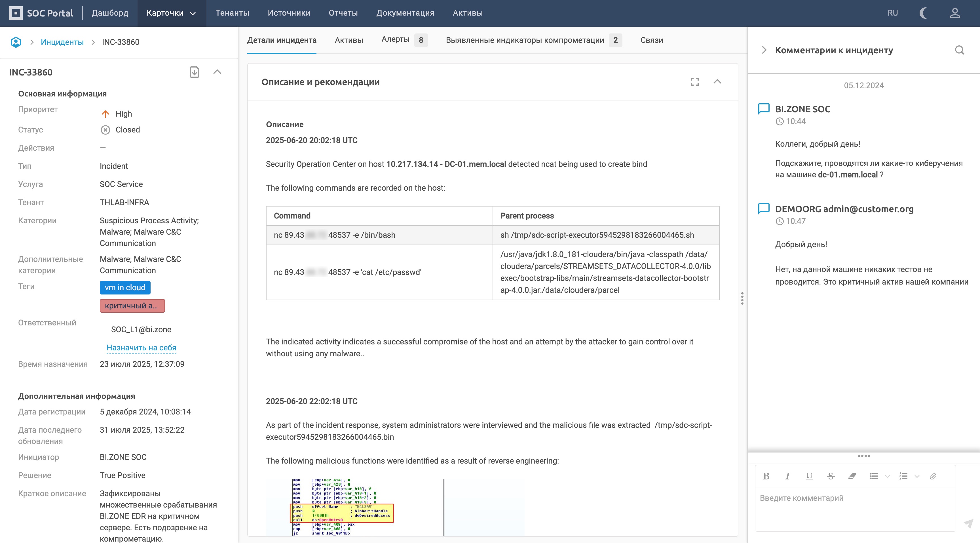Click home breadcrumb icon
The height and width of the screenshot is (543, 980).
tap(16, 42)
